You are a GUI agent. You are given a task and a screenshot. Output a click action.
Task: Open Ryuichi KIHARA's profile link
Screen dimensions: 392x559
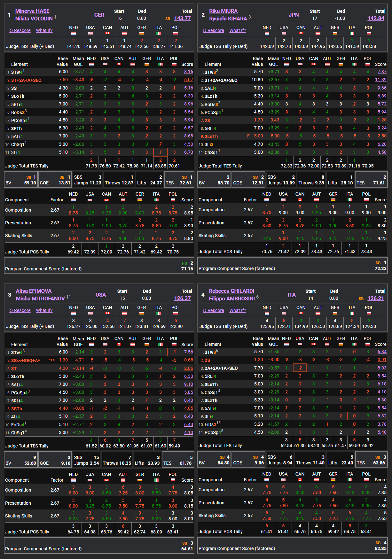228,19
